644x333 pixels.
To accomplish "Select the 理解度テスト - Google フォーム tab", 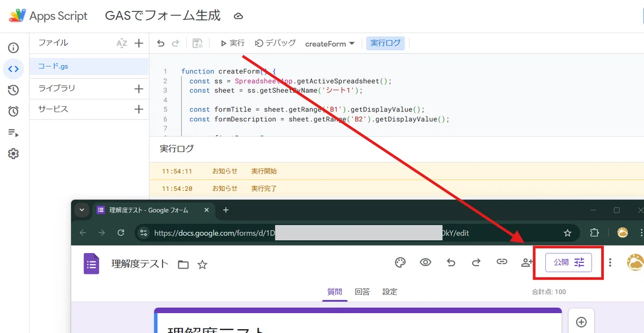I will tap(154, 210).
